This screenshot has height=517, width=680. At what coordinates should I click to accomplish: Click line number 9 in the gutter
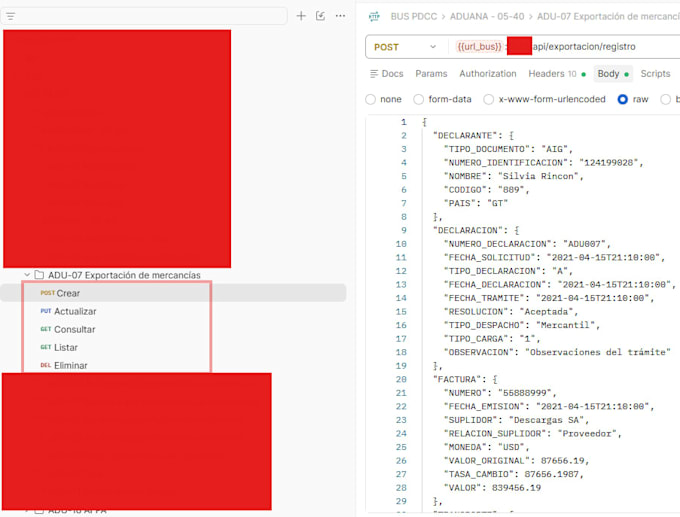click(404, 230)
